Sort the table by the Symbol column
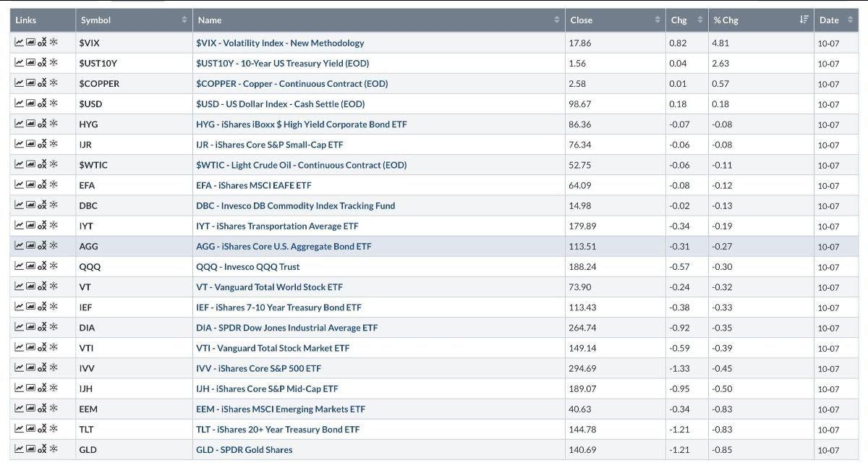The width and height of the screenshot is (868, 463). coord(134,20)
